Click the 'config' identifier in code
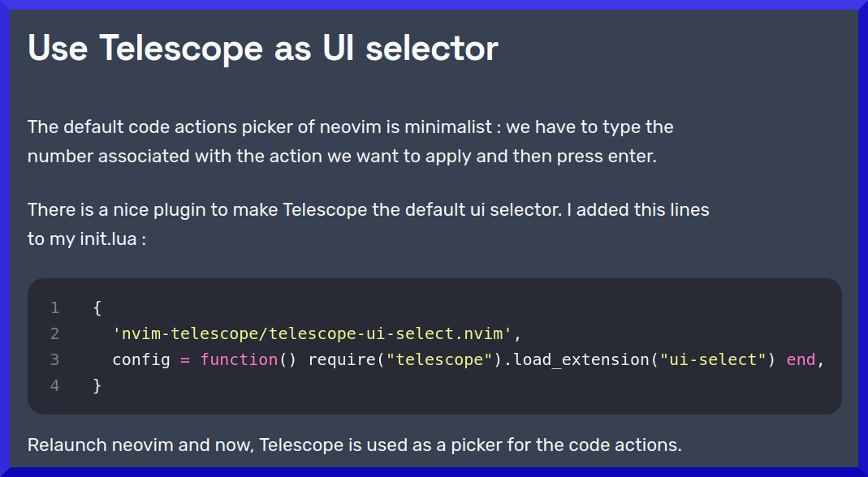The image size is (868, 477). [x=141, y=359]
